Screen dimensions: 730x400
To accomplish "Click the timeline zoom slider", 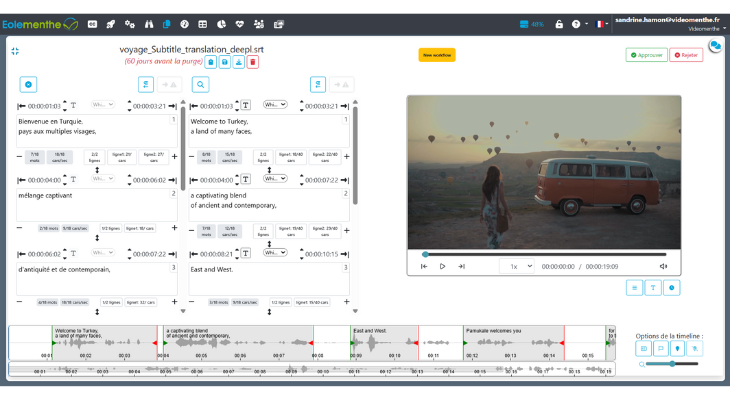I will pos(672,364).
